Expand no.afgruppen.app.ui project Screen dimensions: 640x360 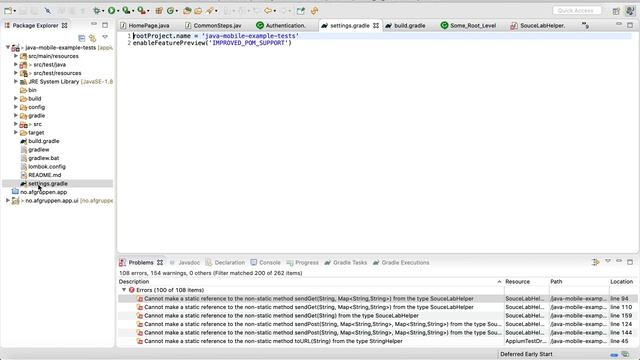coord(8,200)
